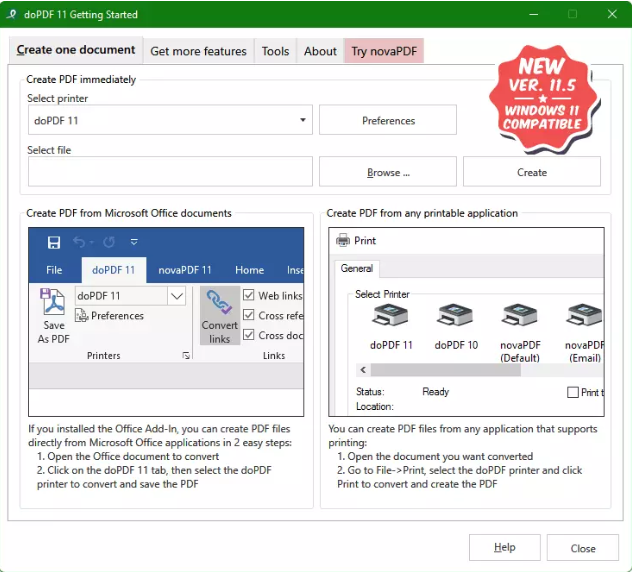Toggle the Cross document checkbox
This screenshot has height=572, width=632.
coord(249,335)
